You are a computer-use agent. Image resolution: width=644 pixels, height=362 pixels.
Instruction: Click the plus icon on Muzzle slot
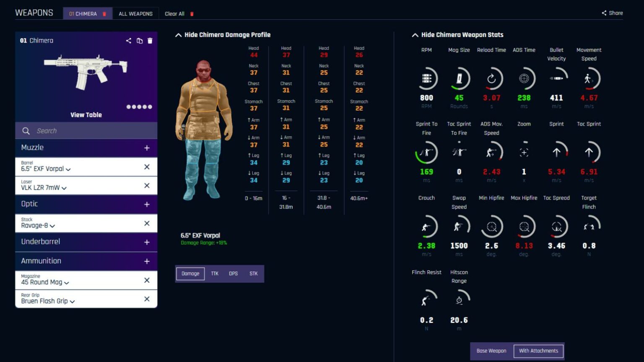(147, 148)
